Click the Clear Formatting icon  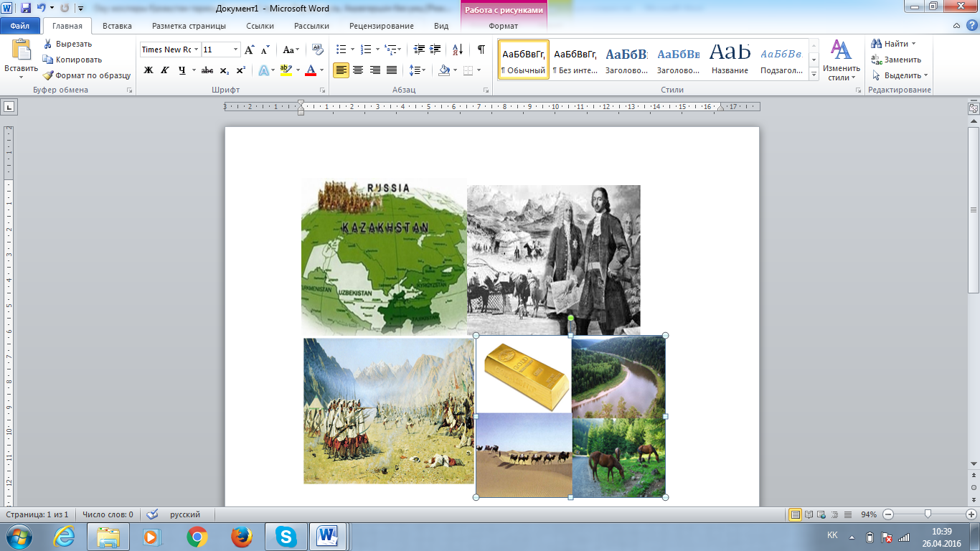tap(317, 50)
